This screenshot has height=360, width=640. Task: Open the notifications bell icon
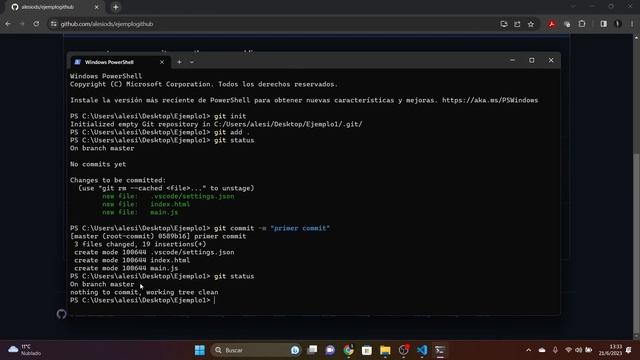(629, 350)
